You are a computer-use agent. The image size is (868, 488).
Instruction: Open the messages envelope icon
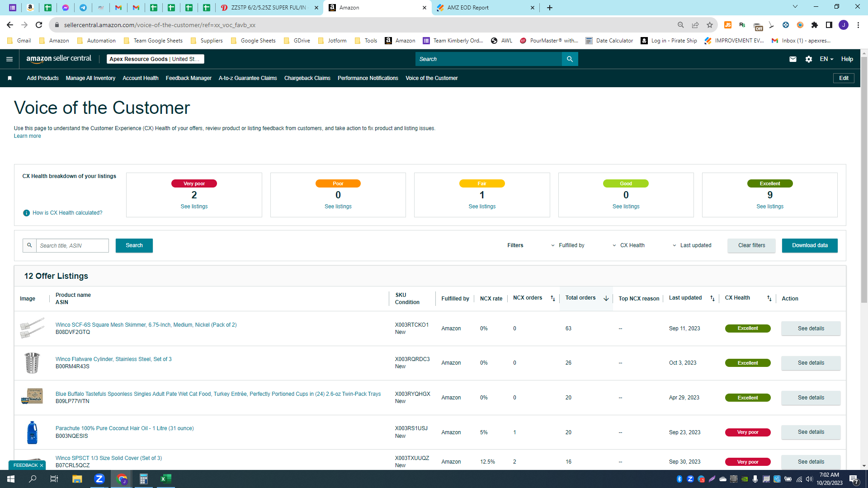(793, 59)
